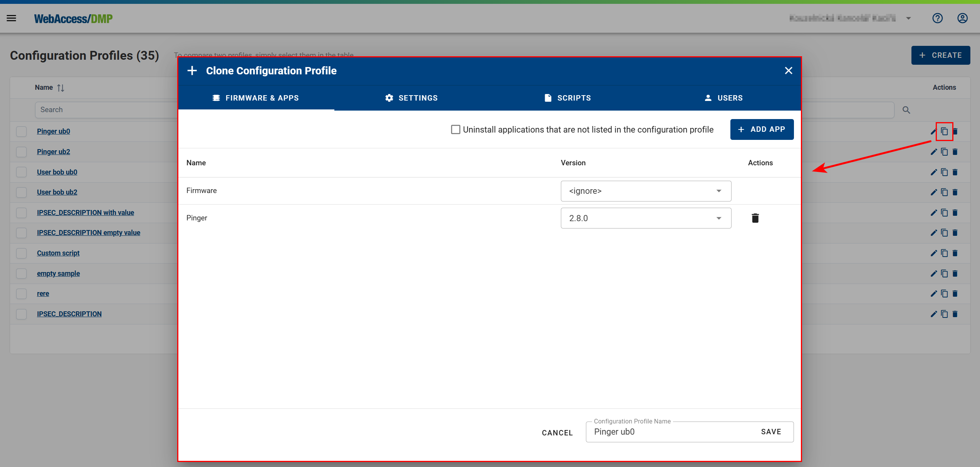The height and width of the screenshot is (467, 980).
Task: Click the highlighted clone icon in Actions column
Action: tap(944, 131)
